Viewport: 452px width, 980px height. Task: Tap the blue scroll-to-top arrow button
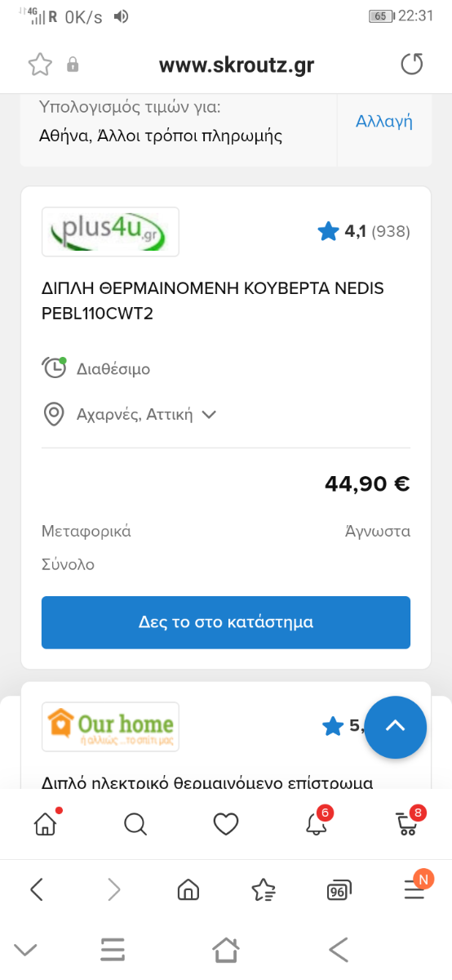pyautogui.click(x=396, y=727)
